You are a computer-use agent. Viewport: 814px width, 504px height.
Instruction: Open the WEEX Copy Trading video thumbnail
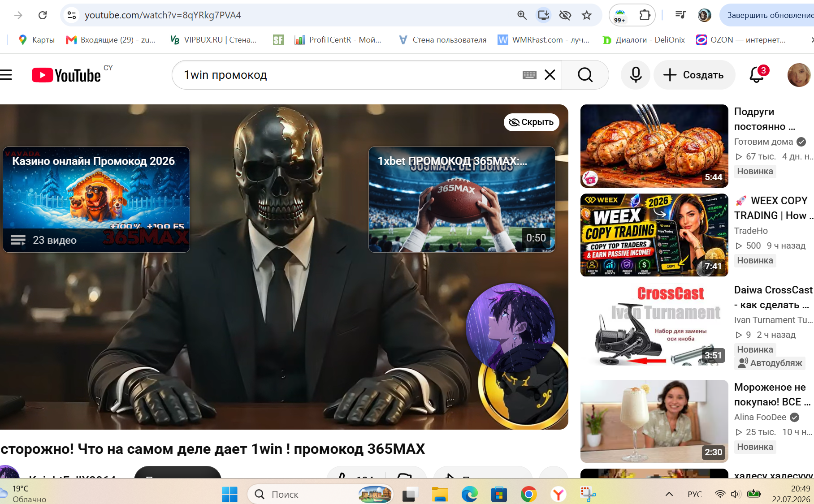654,235
